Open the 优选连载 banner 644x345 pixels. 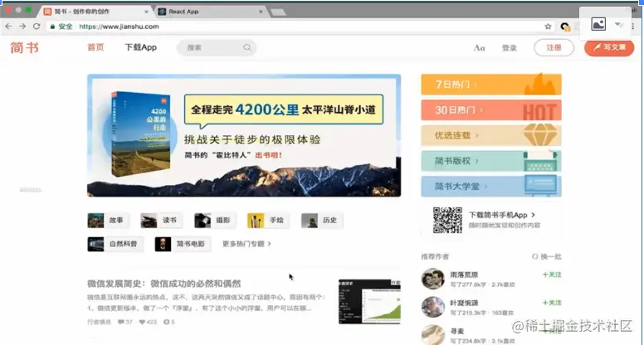tap(491, 135)
